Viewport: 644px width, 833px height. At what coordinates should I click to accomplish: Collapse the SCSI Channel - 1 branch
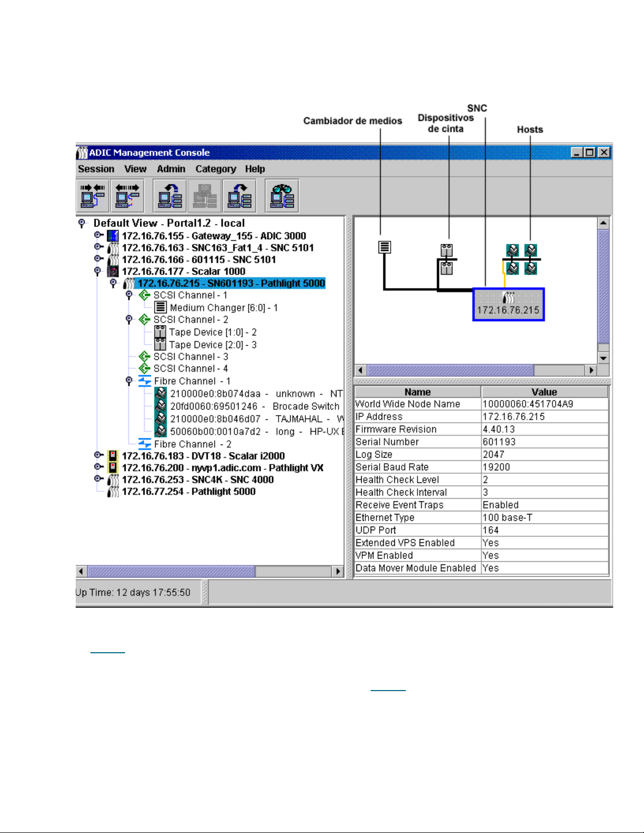point(129,295)
